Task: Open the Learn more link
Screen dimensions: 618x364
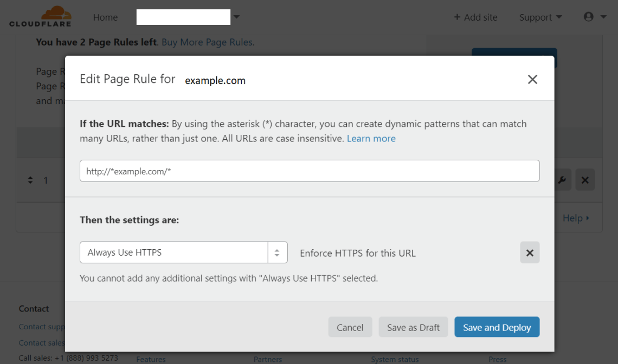Action: coord(371,139)
